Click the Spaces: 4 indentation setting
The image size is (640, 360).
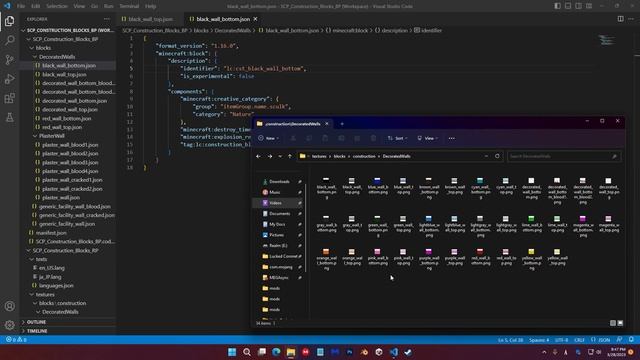tap(539, 340)
